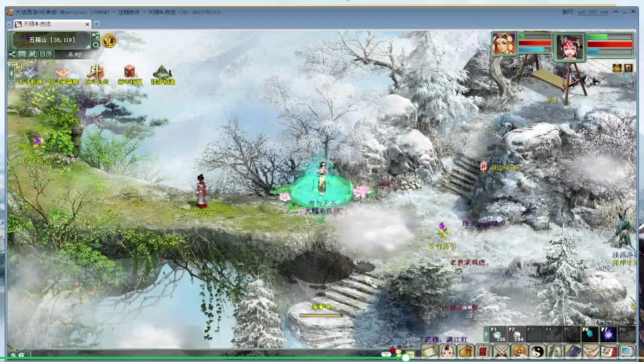Open the blue book icon in bottom toolbar
Screen dimensions: 644x362
tap(574, 351)
